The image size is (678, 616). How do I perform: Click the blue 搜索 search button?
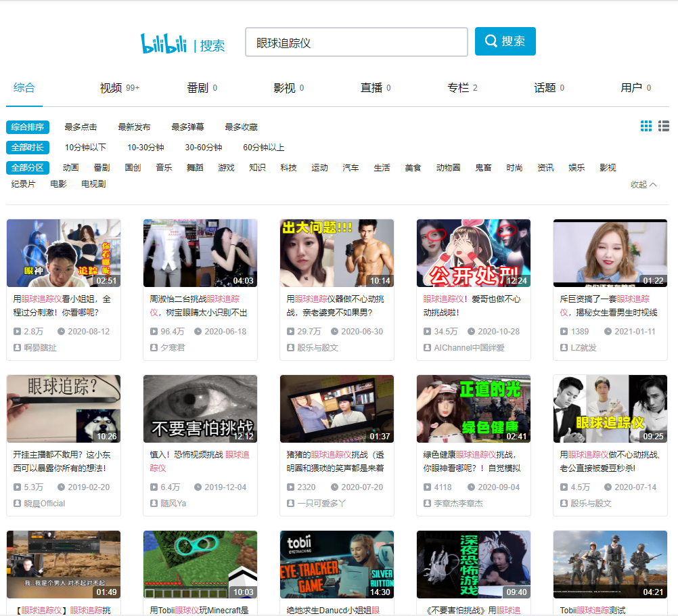[x=505, y=41]
